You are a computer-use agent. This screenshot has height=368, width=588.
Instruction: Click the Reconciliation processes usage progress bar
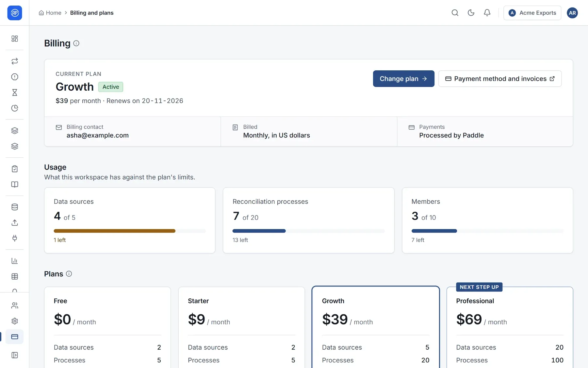[308, 231]
